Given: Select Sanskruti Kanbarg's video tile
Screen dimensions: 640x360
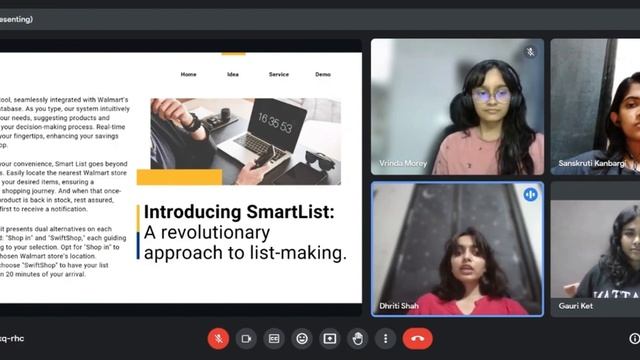Looking at the screenshot, I should pos(595,107).
